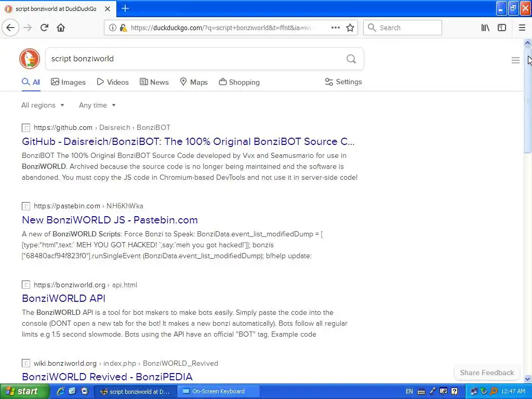Open BonziWORLD Revived - BonziPEDIA link

[107, 377]
